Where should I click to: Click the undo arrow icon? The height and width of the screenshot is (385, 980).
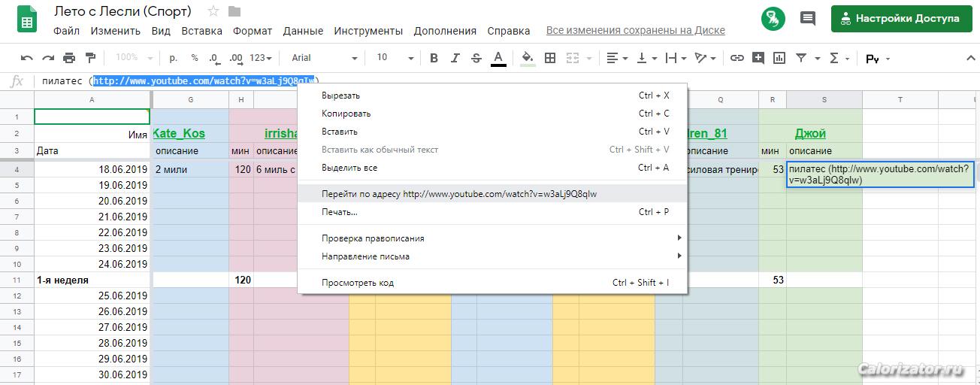pos(27,58)
